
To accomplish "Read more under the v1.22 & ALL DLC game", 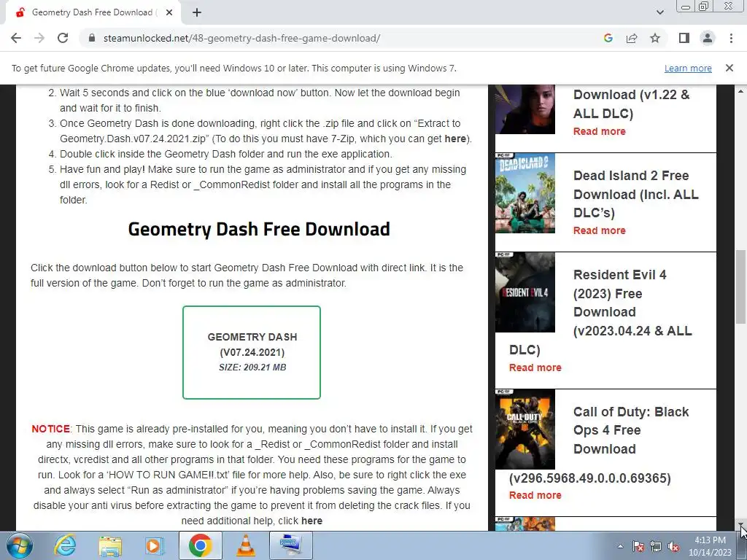I will [x=600, y=131].
